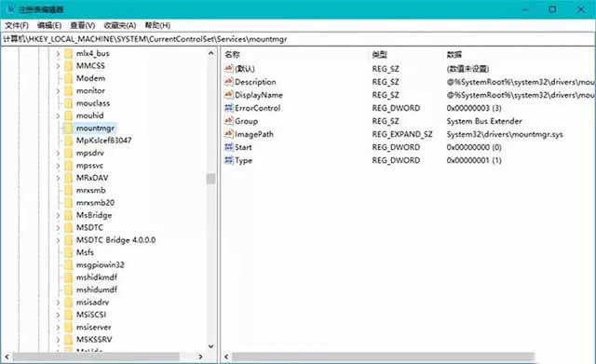Click the REG_EXPAND_SZ type cell
Screen dimensions: 596x364
tap(402, 134)
